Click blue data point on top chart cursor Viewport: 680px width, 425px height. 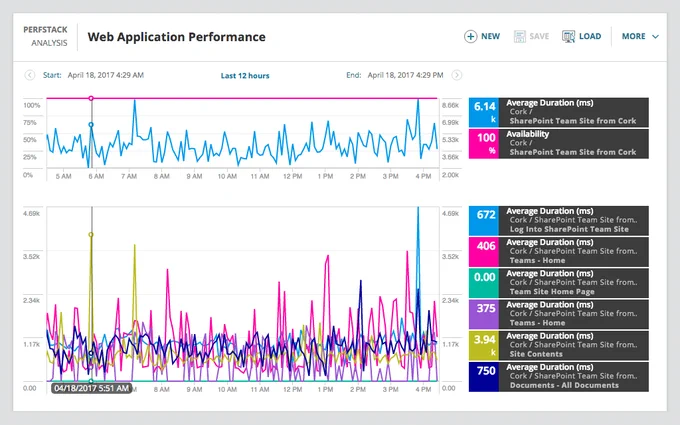(x=91, y=125)
